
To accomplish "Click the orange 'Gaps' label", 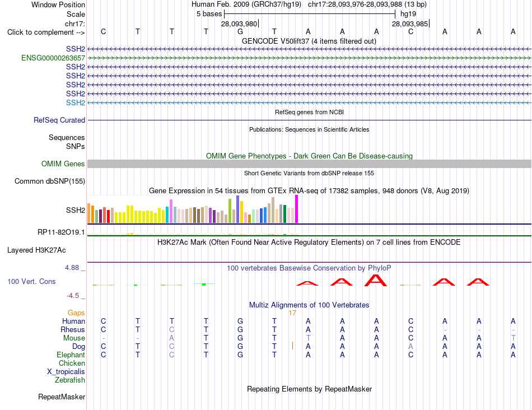I will click(x=76, y=313).
